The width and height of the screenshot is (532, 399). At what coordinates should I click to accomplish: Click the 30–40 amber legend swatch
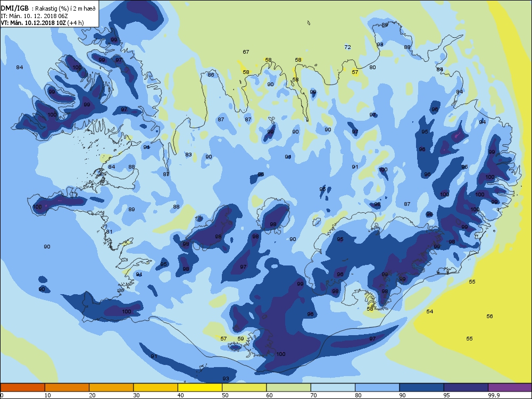(x=156, y=387)
